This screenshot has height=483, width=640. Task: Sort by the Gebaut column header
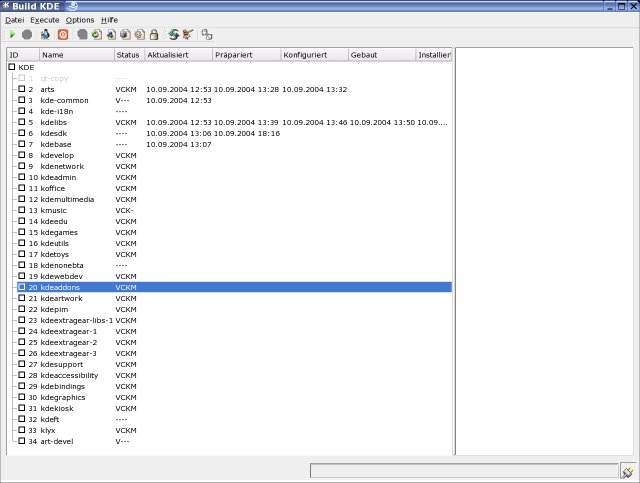(x=382, y=55)
